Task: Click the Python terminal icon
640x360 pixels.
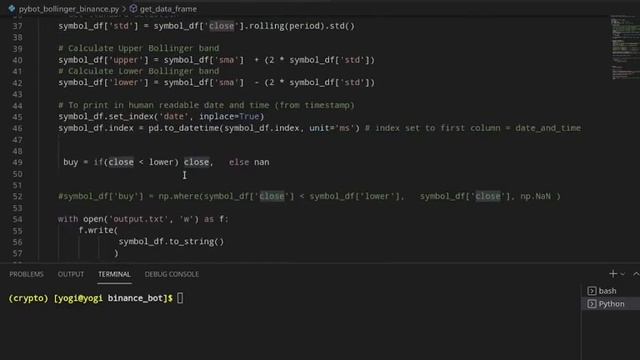Action: 591,304
